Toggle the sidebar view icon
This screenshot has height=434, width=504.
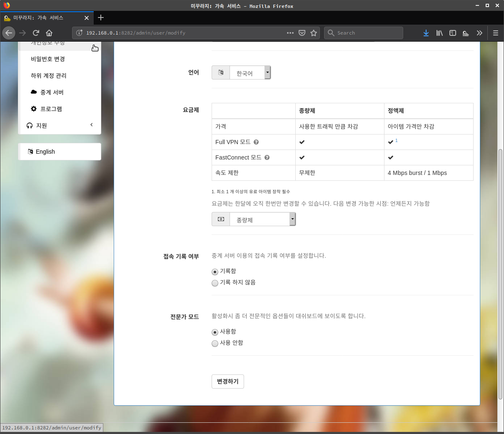453,33
